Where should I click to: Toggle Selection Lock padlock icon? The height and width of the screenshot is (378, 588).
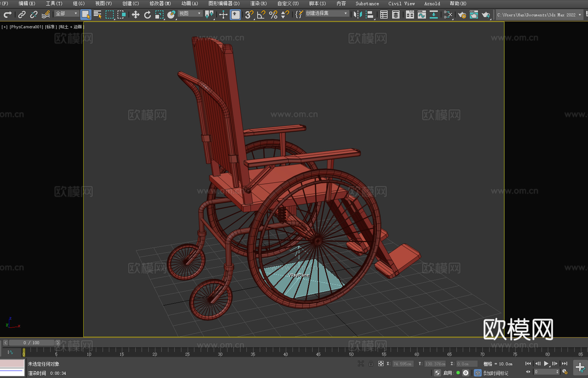371,364
